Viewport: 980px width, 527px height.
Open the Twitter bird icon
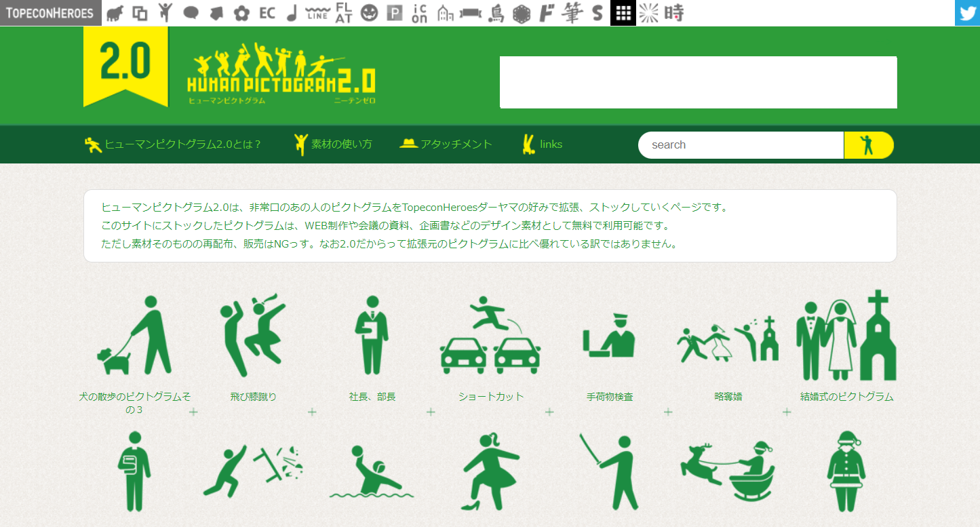click(x=967, y=13)
